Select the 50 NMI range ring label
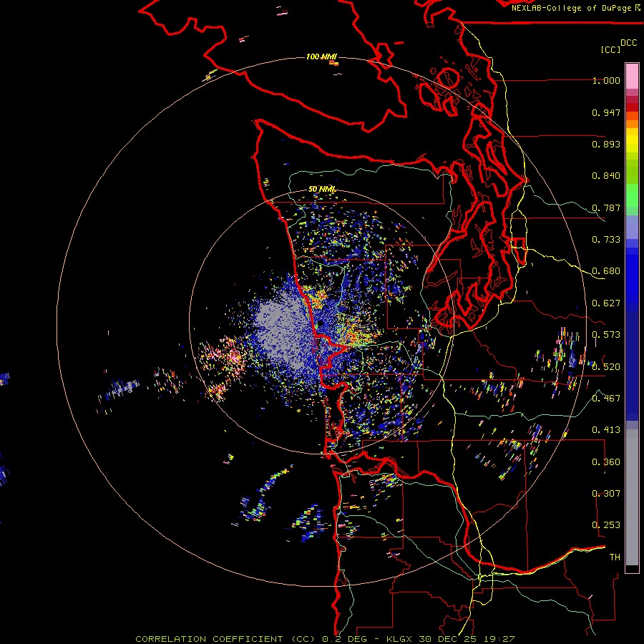Viewport: 644px width, 644px height. (322, 190)
